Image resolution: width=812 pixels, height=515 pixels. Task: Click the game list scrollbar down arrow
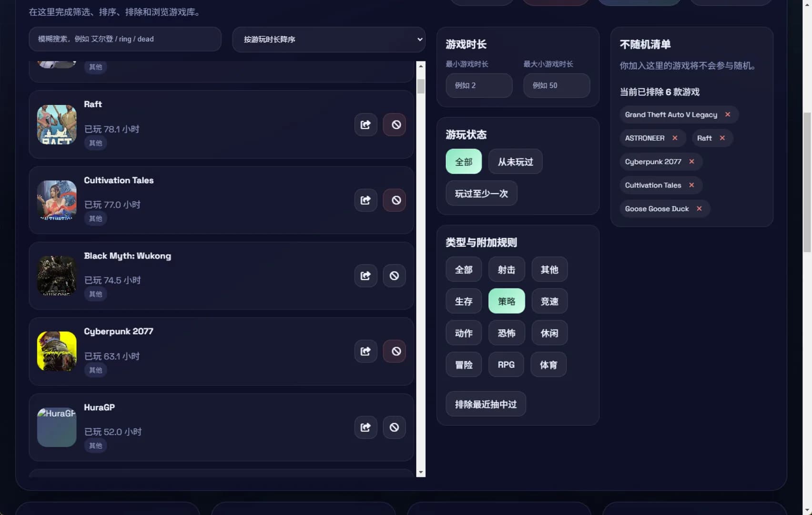pos(421,472)
